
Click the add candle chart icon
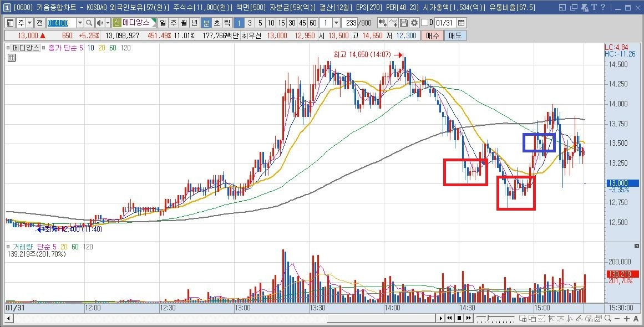[x=383, y=23]
